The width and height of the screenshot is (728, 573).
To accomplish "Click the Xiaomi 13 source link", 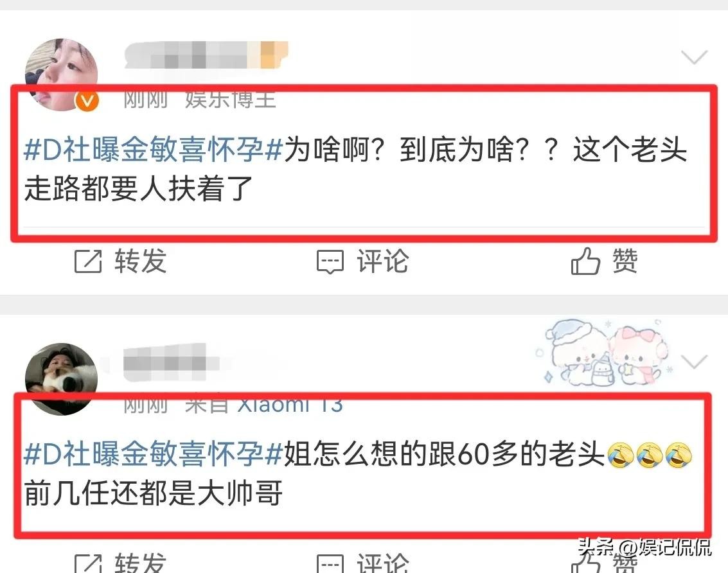I will coord(290,405).
